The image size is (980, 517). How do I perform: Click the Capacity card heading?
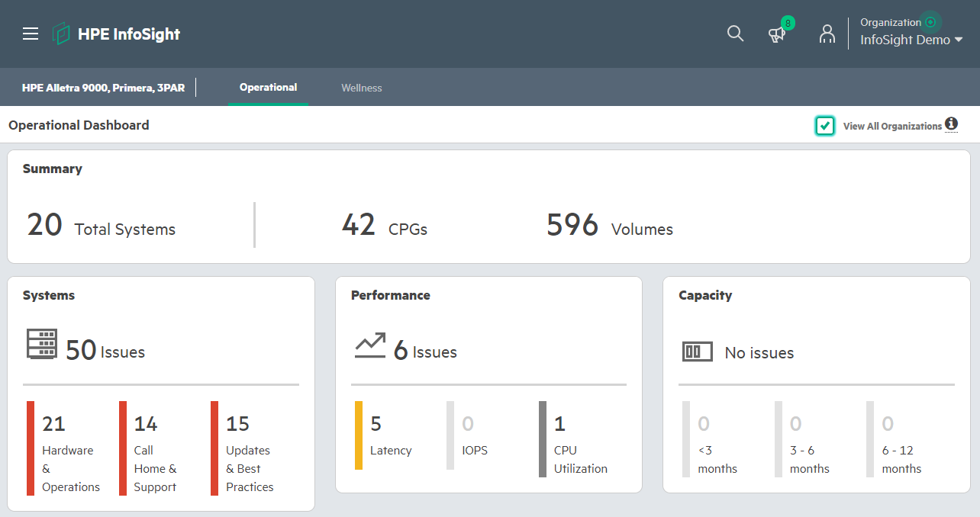tap(705, 295)
